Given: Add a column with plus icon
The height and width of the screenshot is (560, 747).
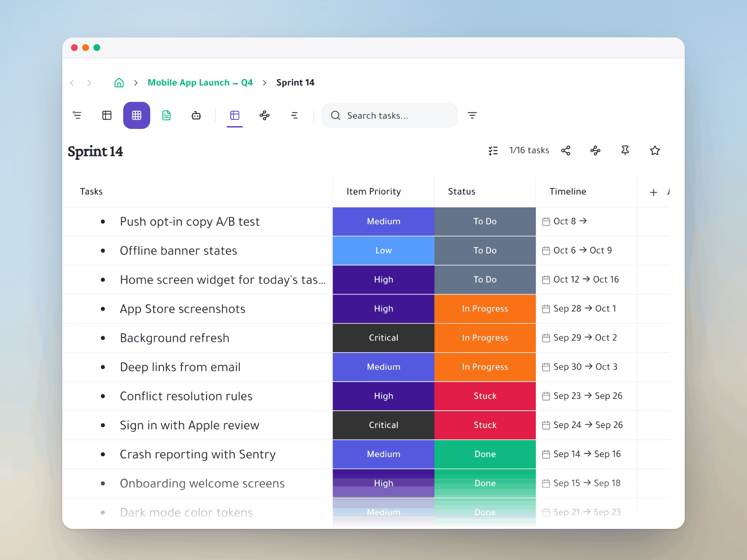Looking at the screenshot, I should (654, 192).
